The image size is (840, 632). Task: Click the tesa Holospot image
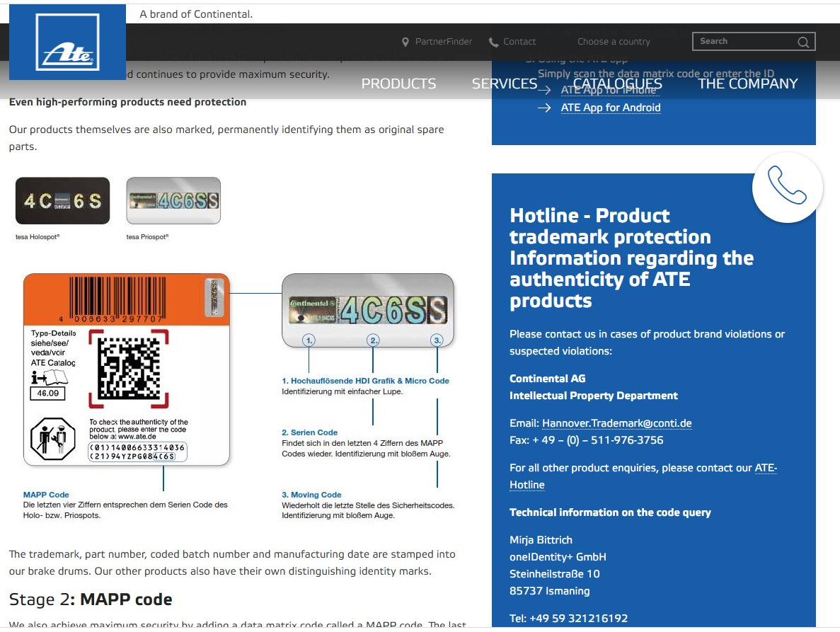63,201
